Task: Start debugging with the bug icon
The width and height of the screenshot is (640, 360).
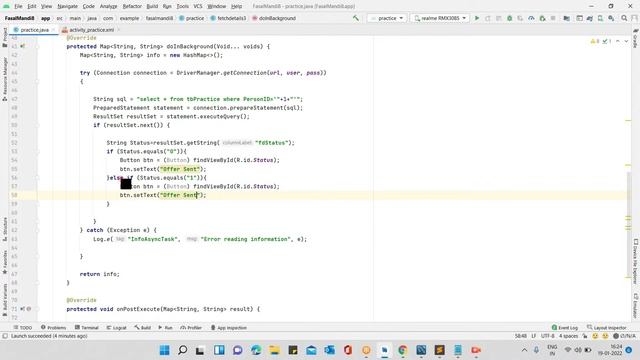Action: [509, 18]
